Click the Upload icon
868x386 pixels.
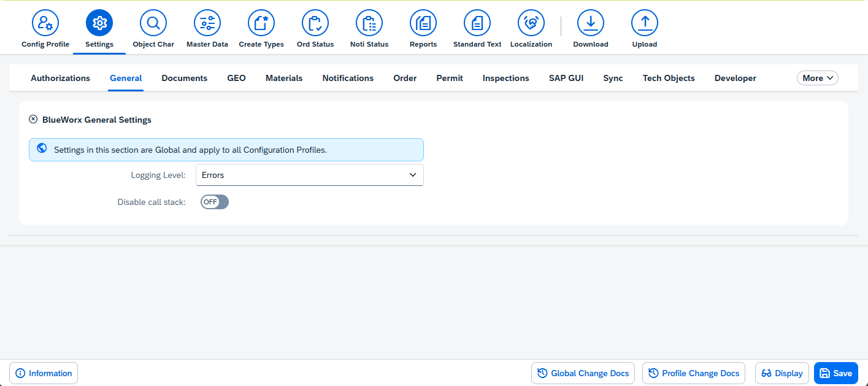point(645,23)
